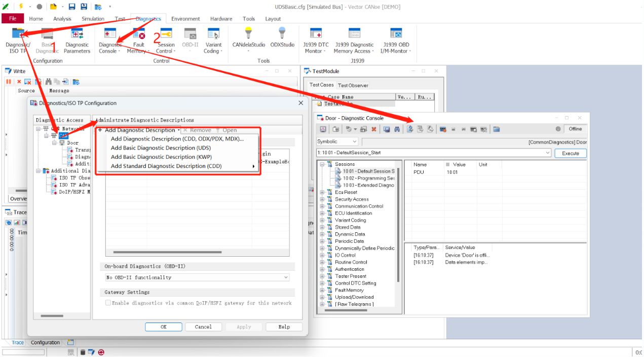This screenshot has height=357, width=644.
Task: Choose Add Basic Diagnostic Description (KWP)
Action: click(178, 157)
